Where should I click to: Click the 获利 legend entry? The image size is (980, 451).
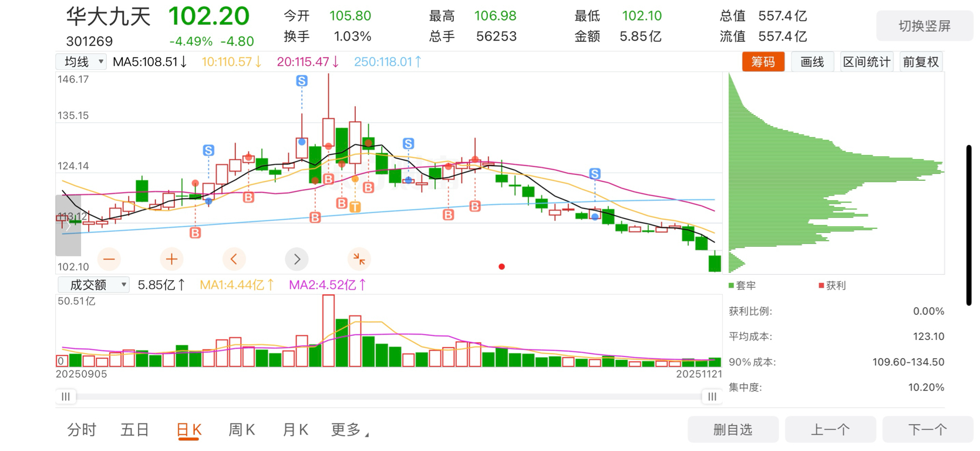pos(832,285)
